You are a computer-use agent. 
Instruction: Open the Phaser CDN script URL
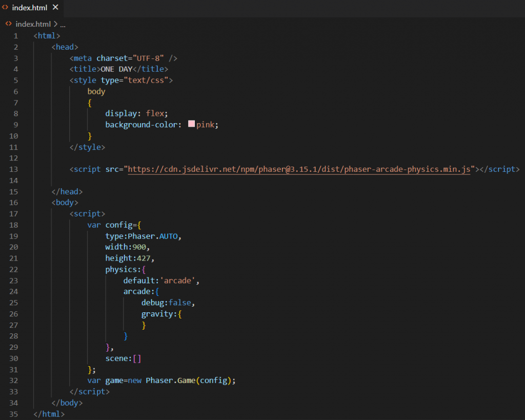pyautogui.click(x=299, y=169)
